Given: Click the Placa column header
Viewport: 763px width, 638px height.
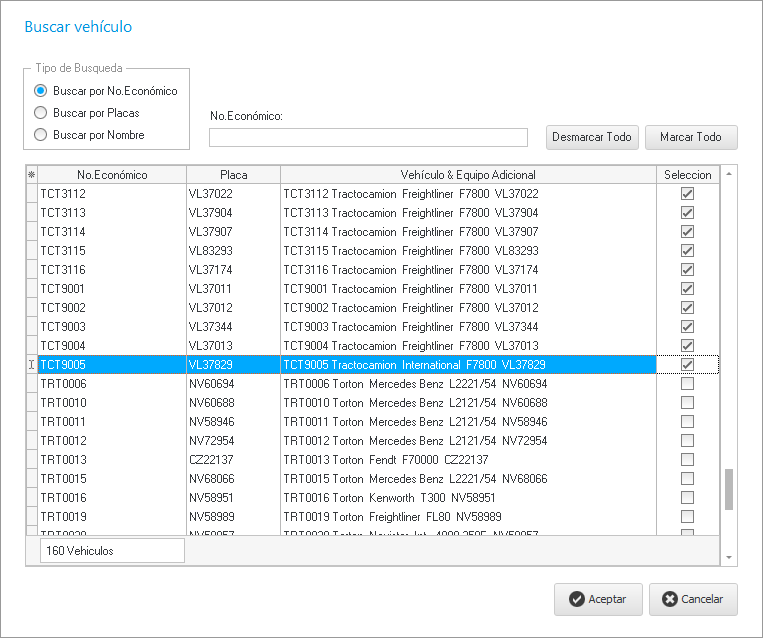Looking at the screenshot, I should click(x=232, y=175).
